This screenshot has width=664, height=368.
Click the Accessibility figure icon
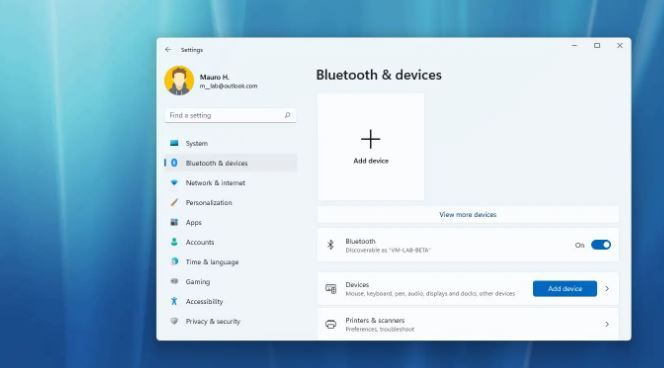click(x=174, y=301)
